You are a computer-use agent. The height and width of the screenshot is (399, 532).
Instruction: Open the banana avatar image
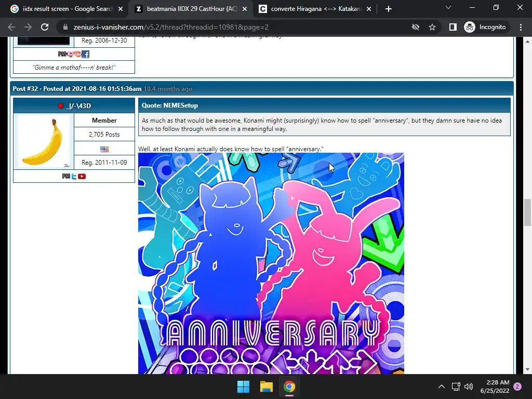[44, 141]
